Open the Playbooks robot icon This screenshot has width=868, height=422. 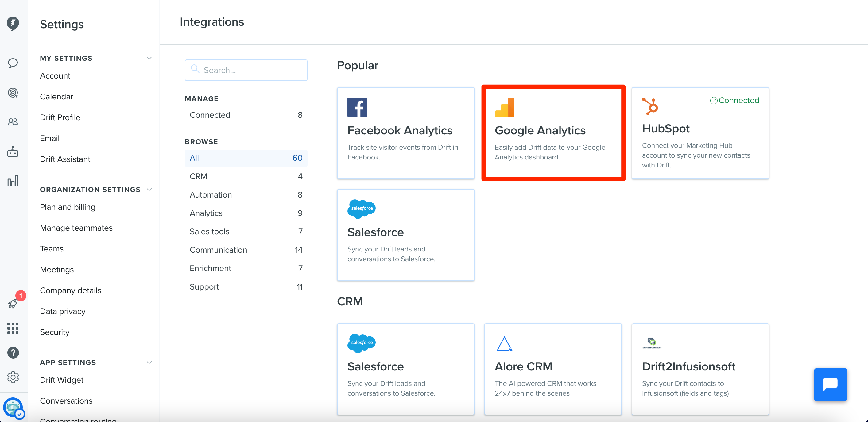coord(13,152)
